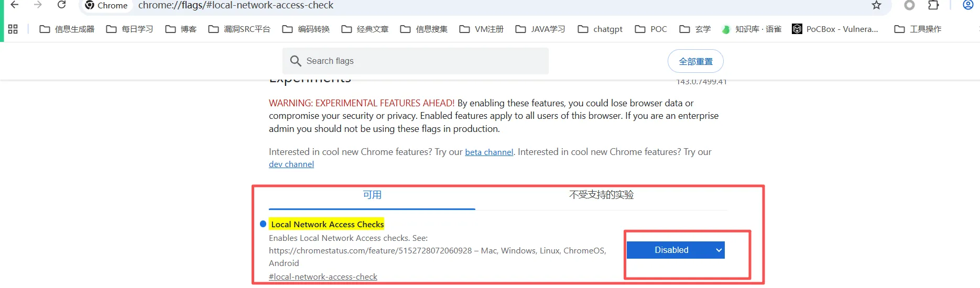Open the user profile avatar icon
The width and height of the screenshot is (980, 288).
tap(968, 5)
